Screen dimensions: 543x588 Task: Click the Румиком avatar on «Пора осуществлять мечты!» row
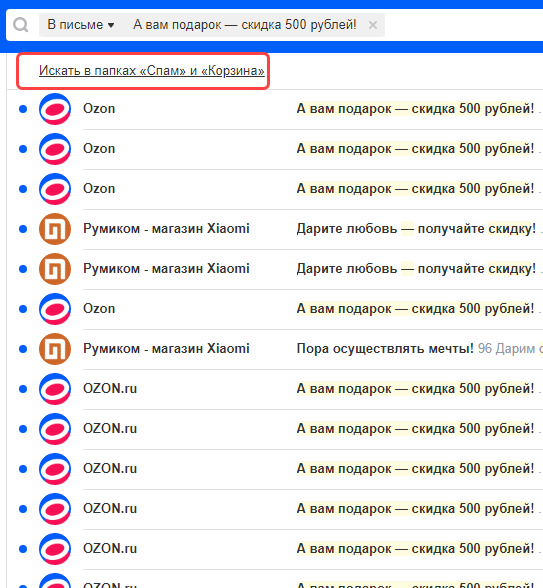pos(55,349)
